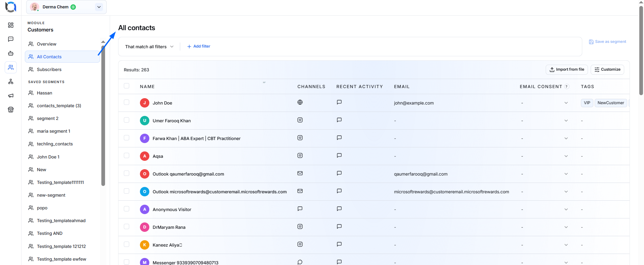Open the 'That match all filters' dropdown
Image resolution: width=644 pixels, height=265 pixels.
point(149,47)
